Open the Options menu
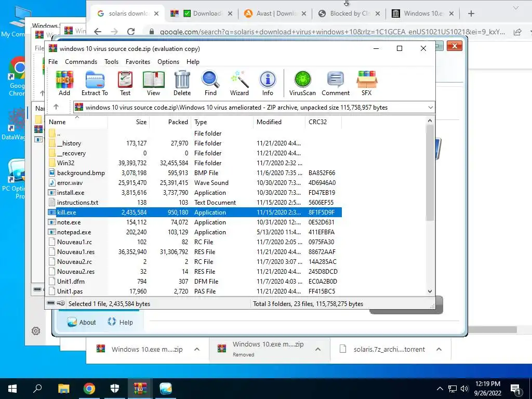This screenshot has width=532, height=399. click(168, 62)
